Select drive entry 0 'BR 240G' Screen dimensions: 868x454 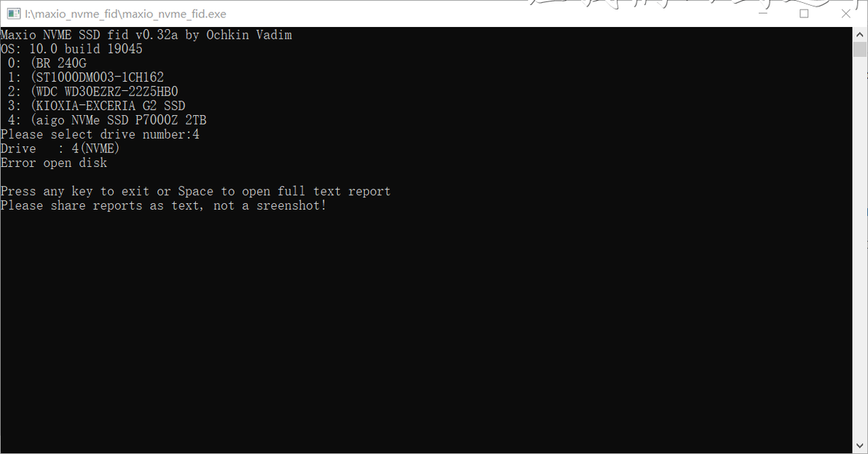[x=47, y=63]
